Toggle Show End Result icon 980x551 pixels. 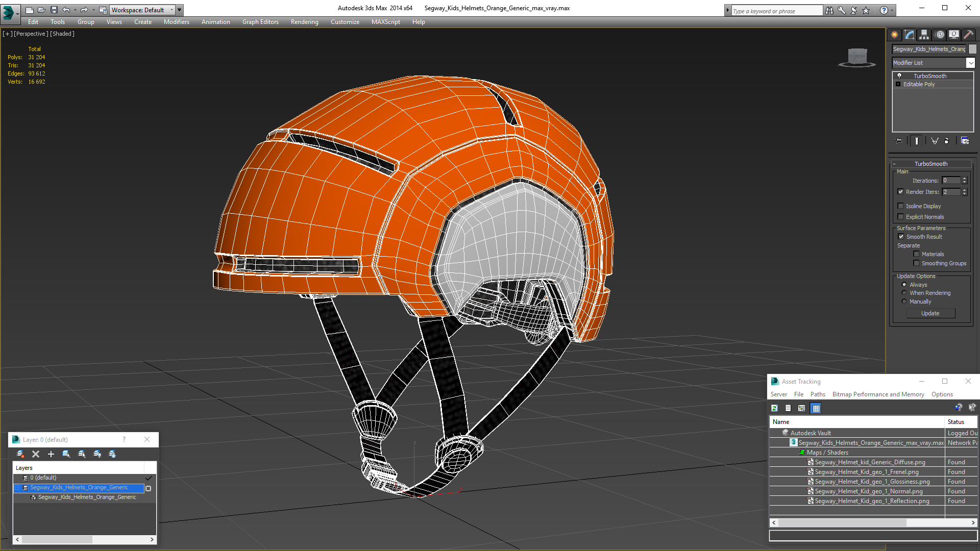(x=917, y=141)
